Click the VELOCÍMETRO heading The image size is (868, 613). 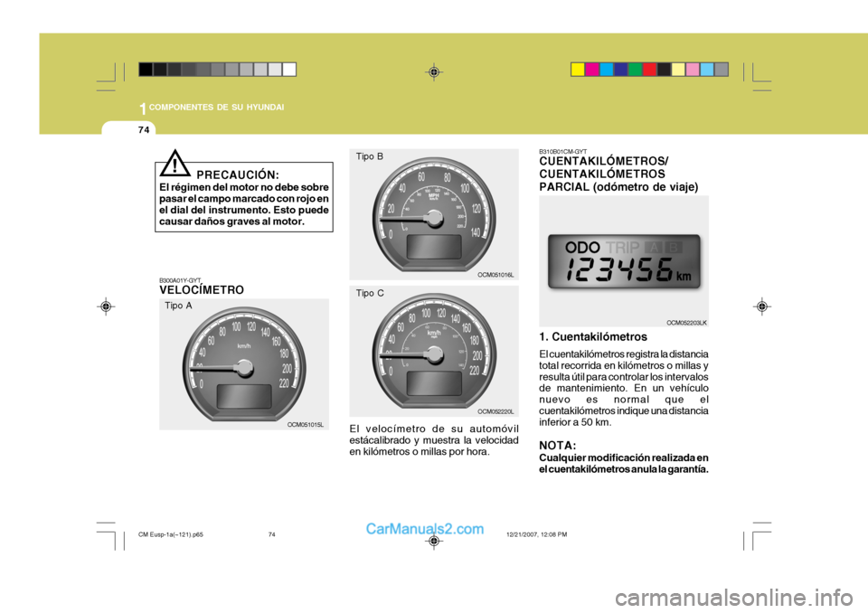202,290
